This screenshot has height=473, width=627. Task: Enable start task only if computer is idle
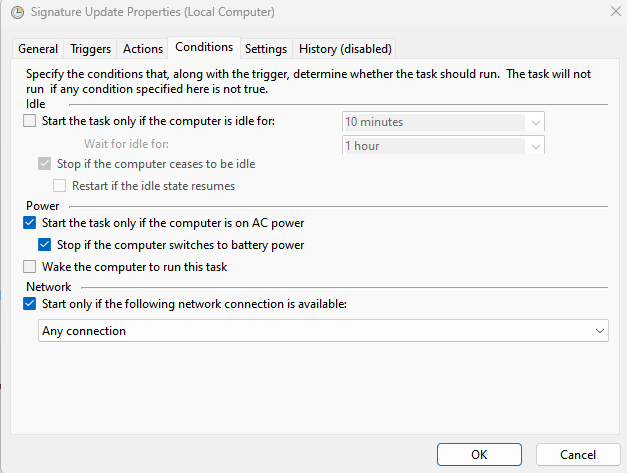(30, 122)
